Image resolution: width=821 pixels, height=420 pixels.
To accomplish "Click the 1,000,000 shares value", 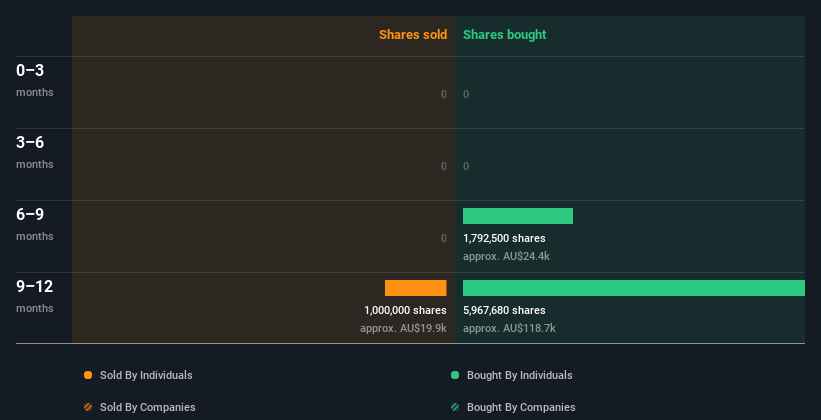I will [405, 310].
